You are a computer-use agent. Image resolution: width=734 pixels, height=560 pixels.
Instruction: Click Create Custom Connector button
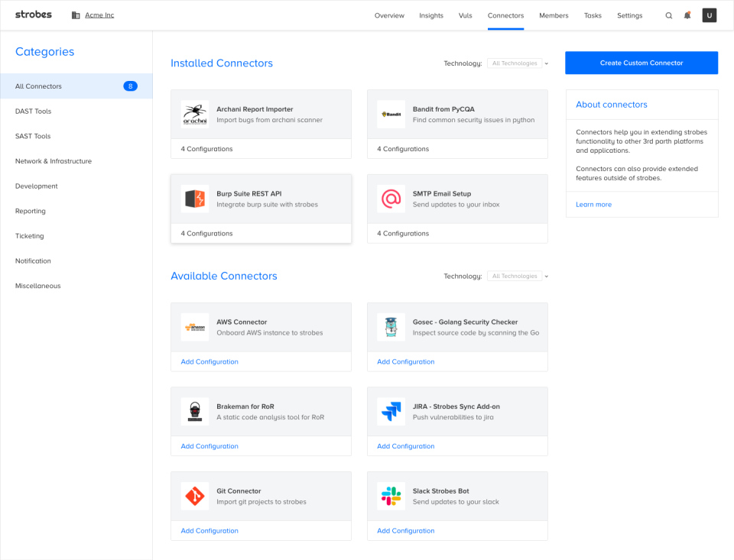click(x=641, y=63)
